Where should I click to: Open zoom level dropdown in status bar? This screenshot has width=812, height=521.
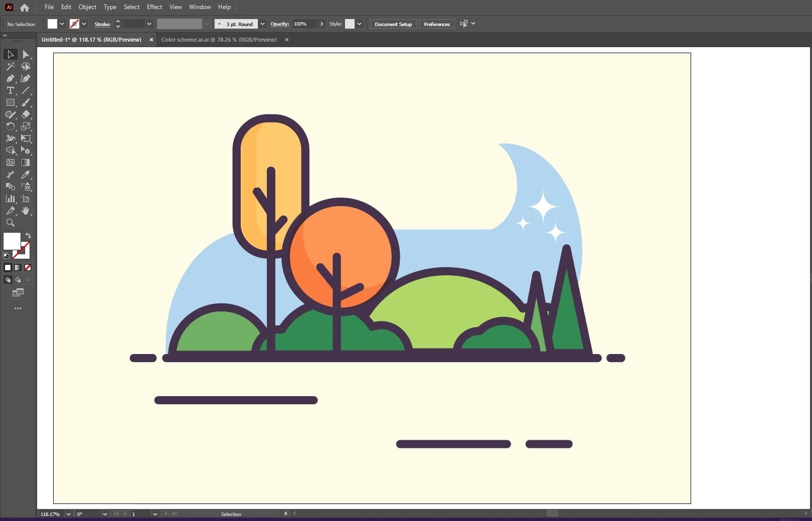pyautogui.click(x=68, y=514)
